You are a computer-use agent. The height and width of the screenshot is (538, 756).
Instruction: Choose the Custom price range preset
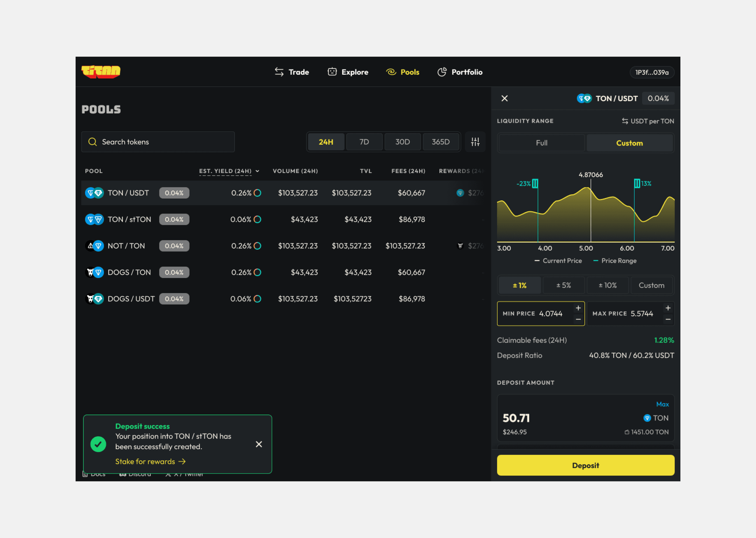click(x=652, y=285)
